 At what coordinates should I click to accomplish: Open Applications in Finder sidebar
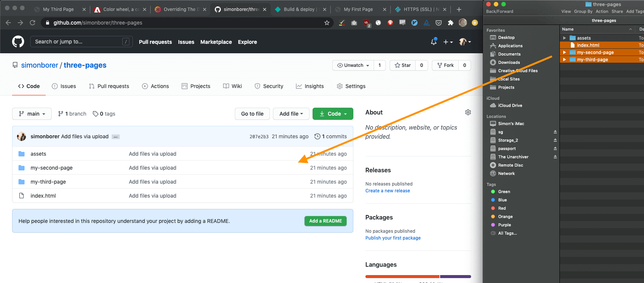[x=510, y=46]
